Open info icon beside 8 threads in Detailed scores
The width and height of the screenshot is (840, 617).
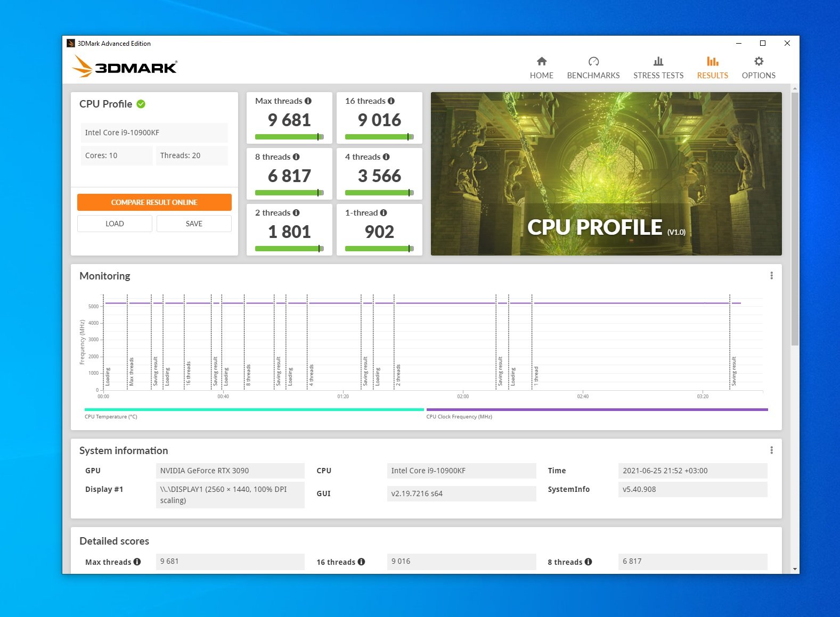(588, 562)
